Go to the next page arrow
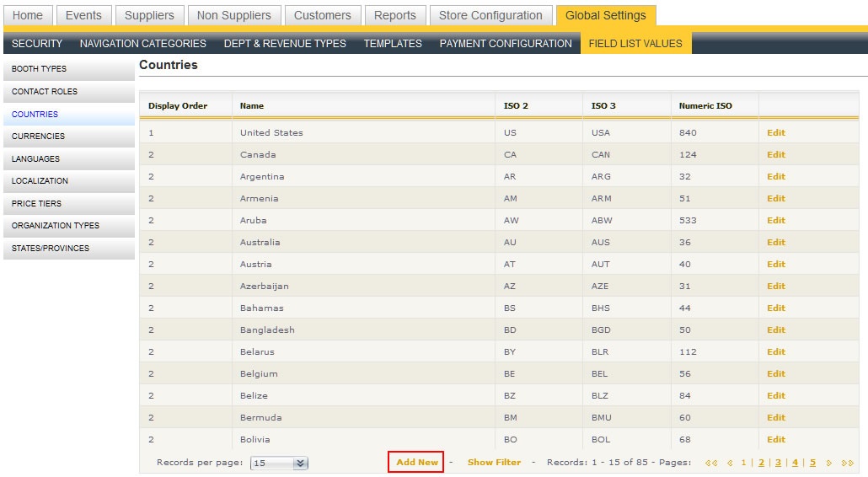Screen dimensions: 868x477 coord(829,463)
